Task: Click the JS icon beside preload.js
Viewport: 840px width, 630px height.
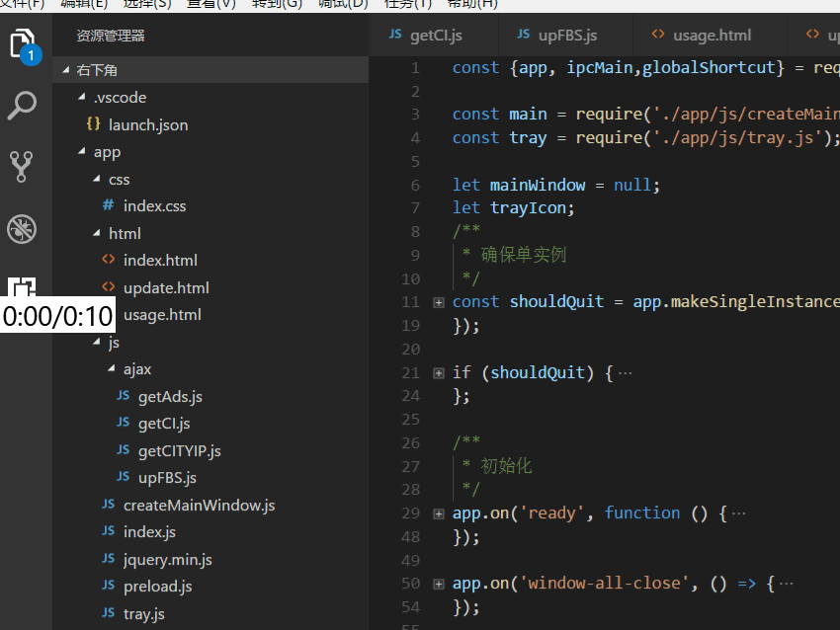Action: (x=109, y=585)
